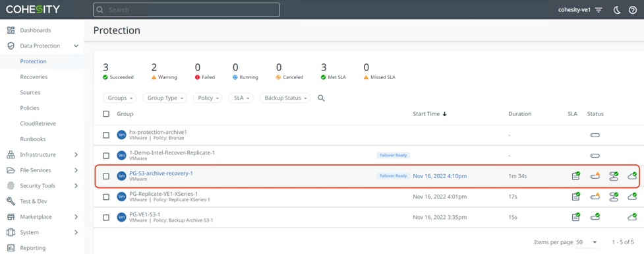The height and width of the screenshot is (254, 644).
Task: Click Failover Ready badge on PG-S3-archive-recovery-1
Action: pyautogui.click(x=393, y=176)
